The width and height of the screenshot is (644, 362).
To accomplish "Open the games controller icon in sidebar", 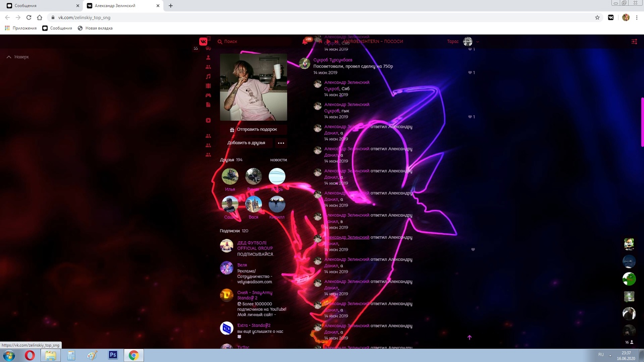I will pos(208,95).
